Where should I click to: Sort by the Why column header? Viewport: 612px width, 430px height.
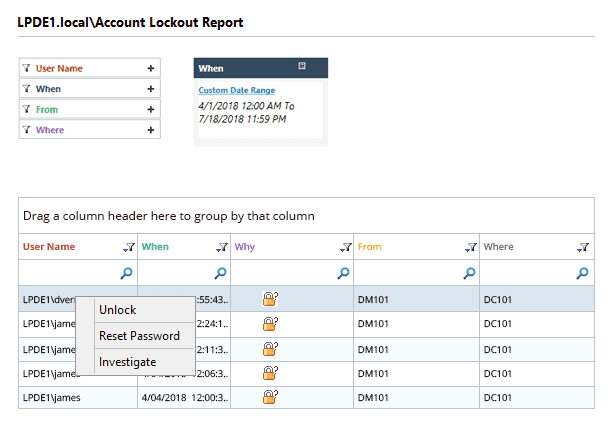click(245, 247)
